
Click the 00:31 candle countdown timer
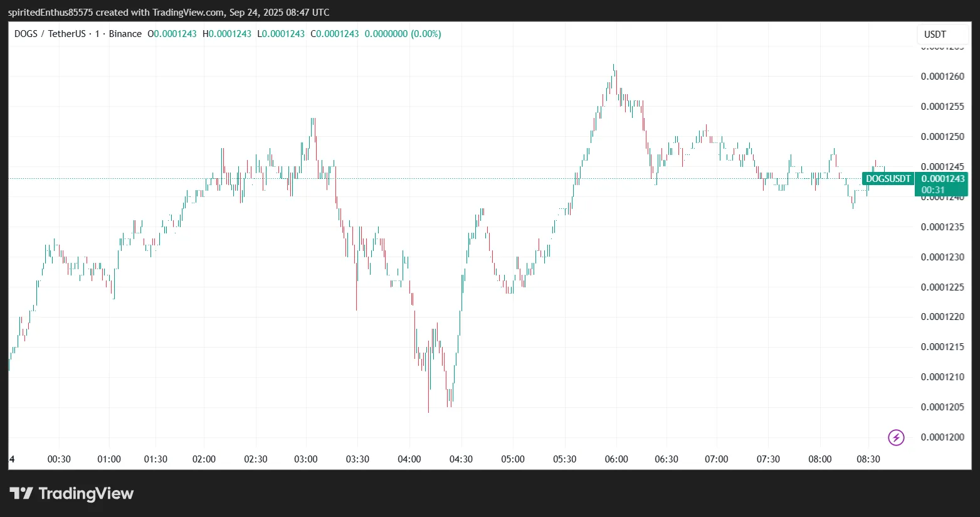tap(933, 190)
